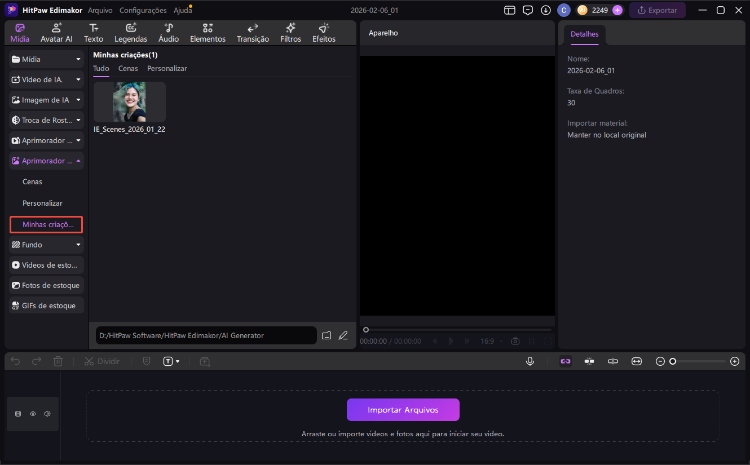Take a snapshot with camera icon

(x=515, y=341)
